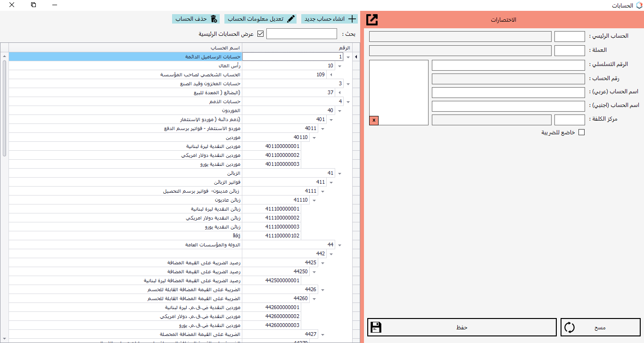This screenshot has height=343, width=644.
Task: Expand account 109 الحساب الشخصي node
Action: [330, 75]
